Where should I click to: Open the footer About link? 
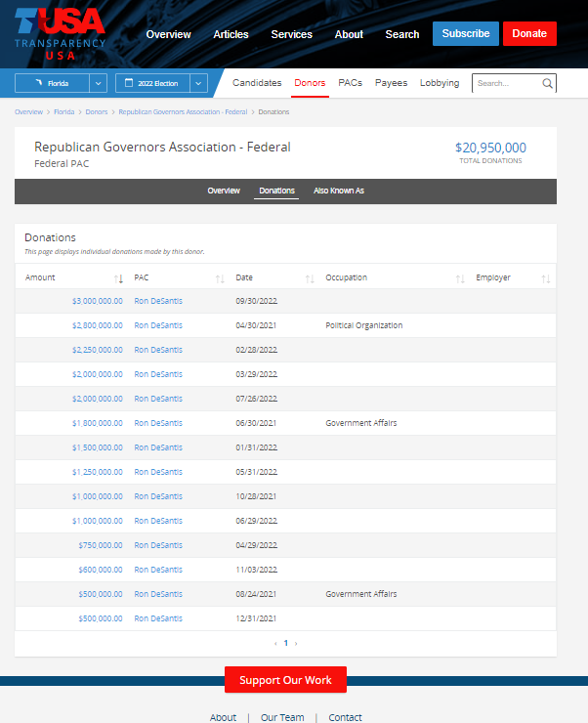pyautogui.click(x=223, y=717)
